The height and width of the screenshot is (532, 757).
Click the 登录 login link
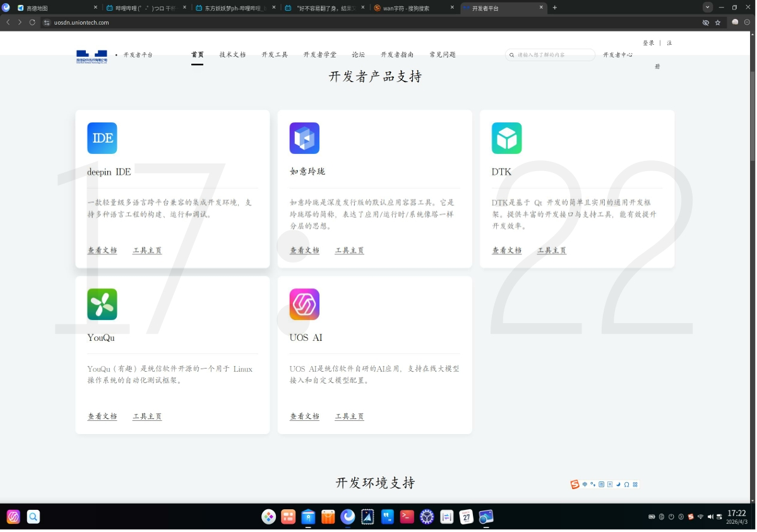(x=648, y=42)
